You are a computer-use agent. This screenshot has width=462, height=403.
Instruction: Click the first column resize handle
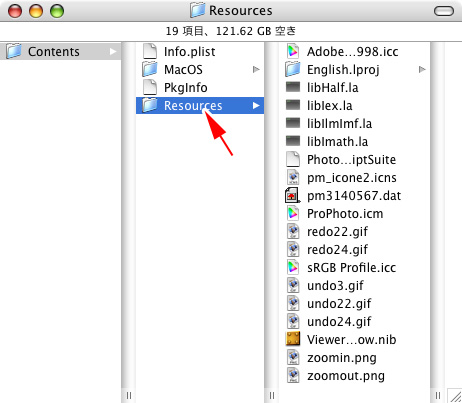tap(129, 395)
